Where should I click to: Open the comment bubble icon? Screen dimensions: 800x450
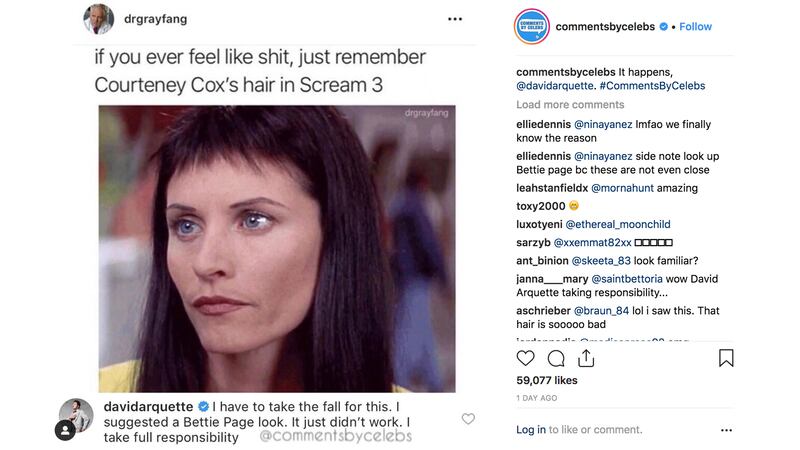coord(556,358)
